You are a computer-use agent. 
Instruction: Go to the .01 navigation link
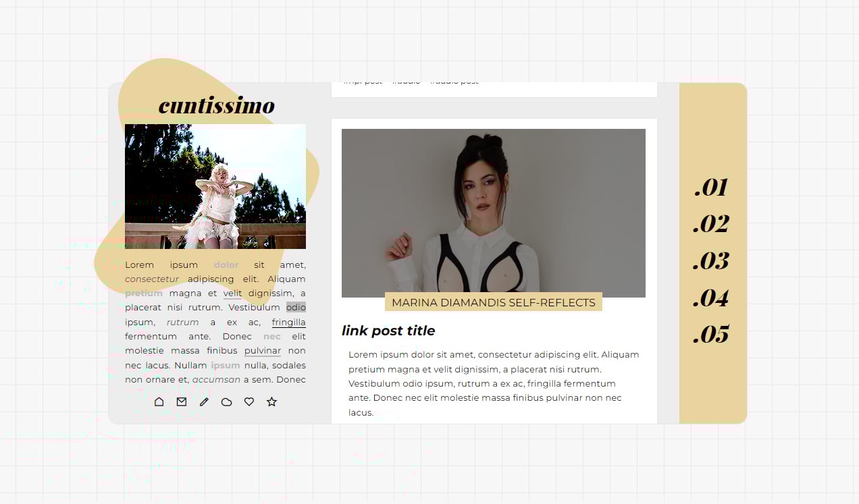[x=711, y=188]
